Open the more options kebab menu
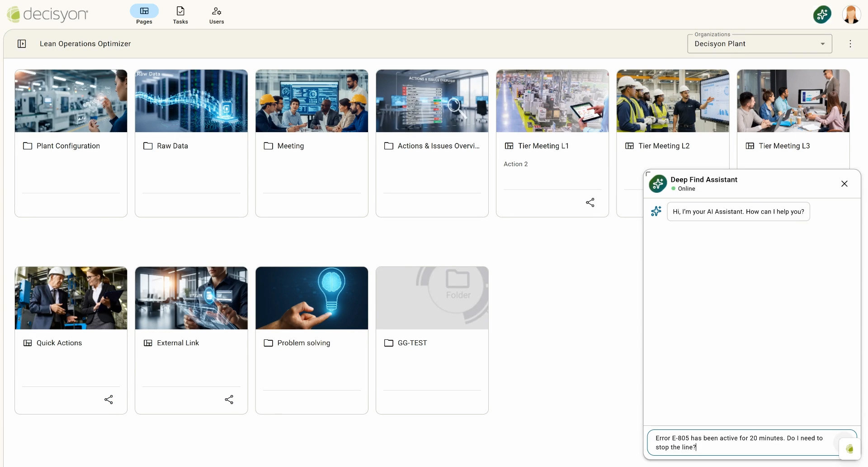Image resolution: width=868 pixels, height=467 pixels. pyautogui.click(x=850, y=44)
